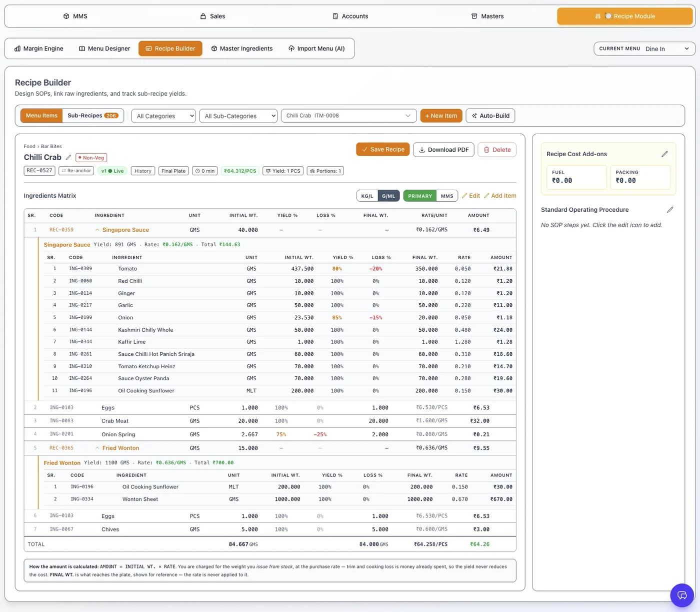Edit Recipe Cost Add-ons pencil icon
Image resolution: width=700 pixels, height=612 pixels.
pos(664,154)
